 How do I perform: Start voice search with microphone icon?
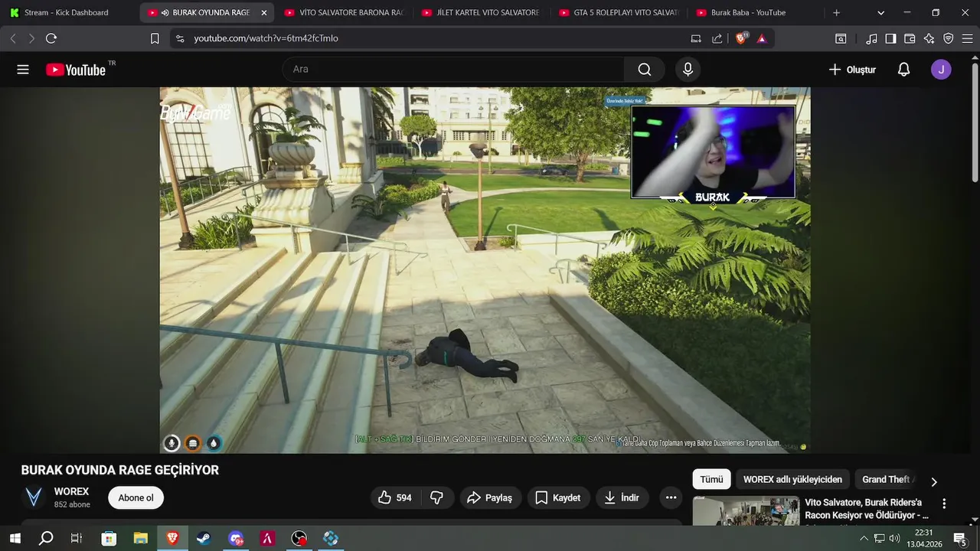[688, 70]
